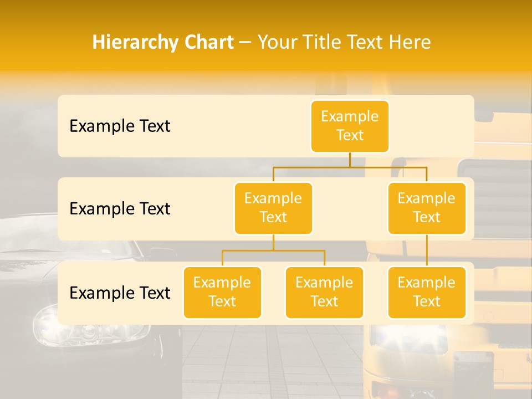The width and height of the screenshot is (532, 399).
Task: Click the connector joining the two left child nodes
Action: click(x=273, y=250)
